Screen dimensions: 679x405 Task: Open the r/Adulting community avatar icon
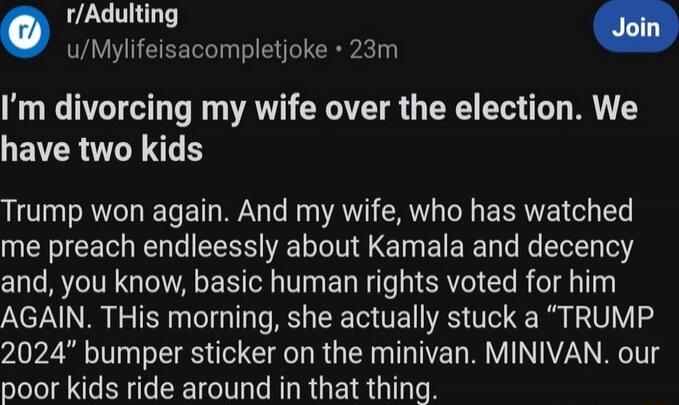pyautogui.click(x=26, y=33)
